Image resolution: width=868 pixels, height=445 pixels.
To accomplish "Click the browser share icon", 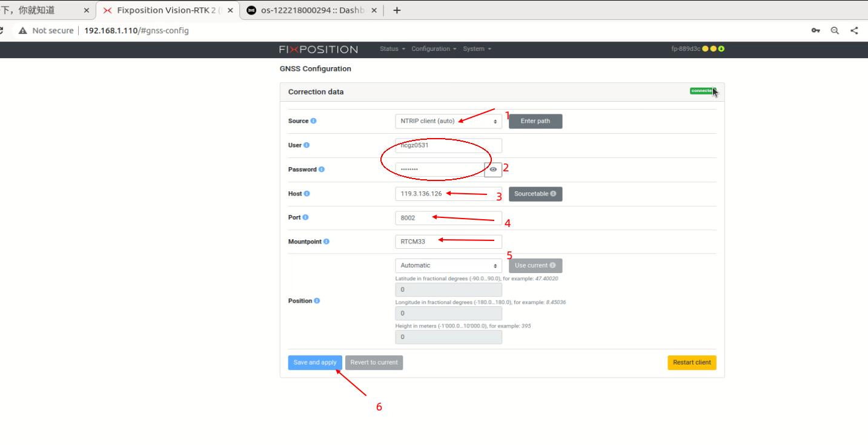I will click(x=854, y=31).
